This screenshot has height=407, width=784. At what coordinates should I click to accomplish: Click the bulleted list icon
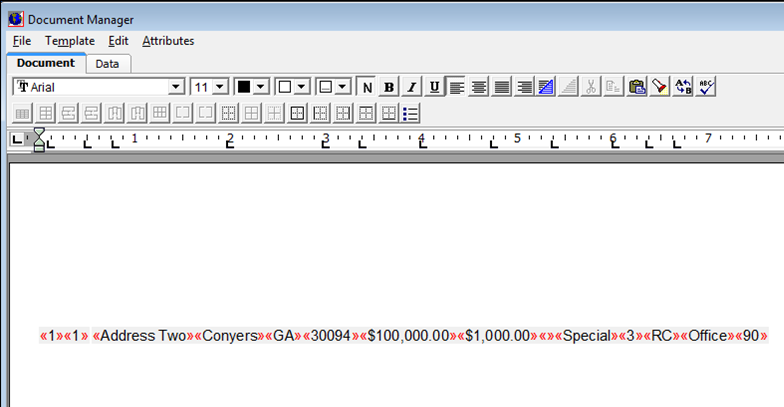(x=411, y=113)
